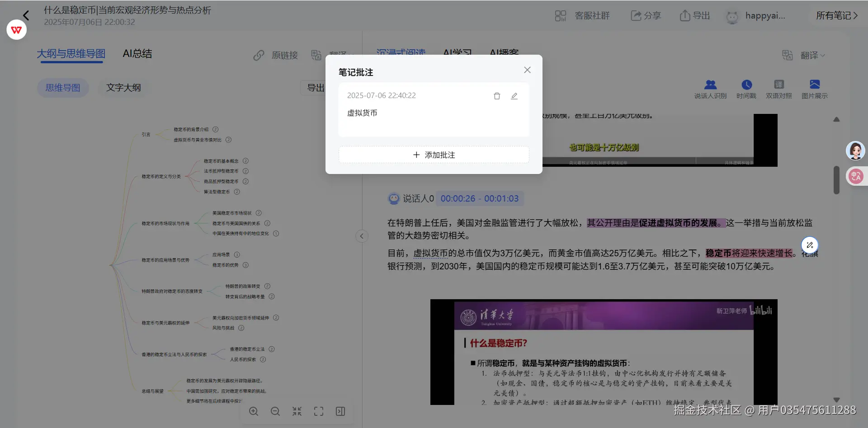Select 香港的稳定币立法与人民币的探索 node

tap(174, 355)
